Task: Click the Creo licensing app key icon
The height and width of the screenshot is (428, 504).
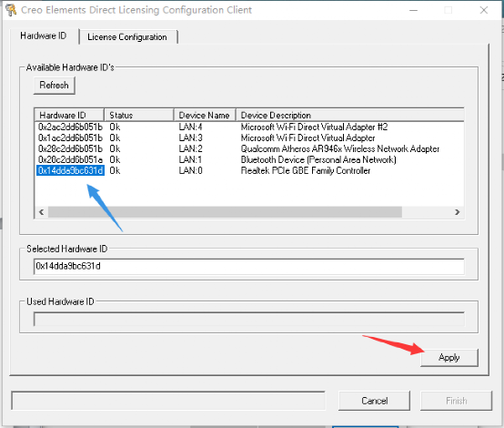Action: [x=11, y=10]
